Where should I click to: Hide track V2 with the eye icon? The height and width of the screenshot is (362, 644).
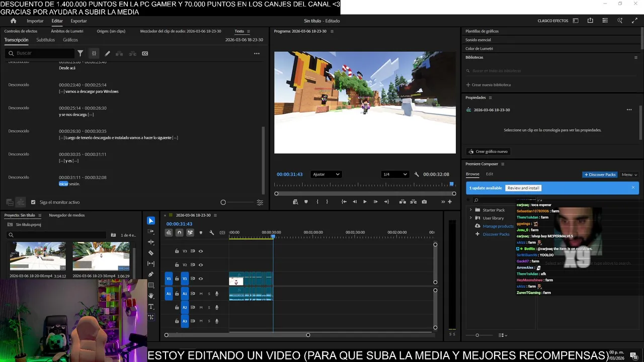[x=201, y=265]
